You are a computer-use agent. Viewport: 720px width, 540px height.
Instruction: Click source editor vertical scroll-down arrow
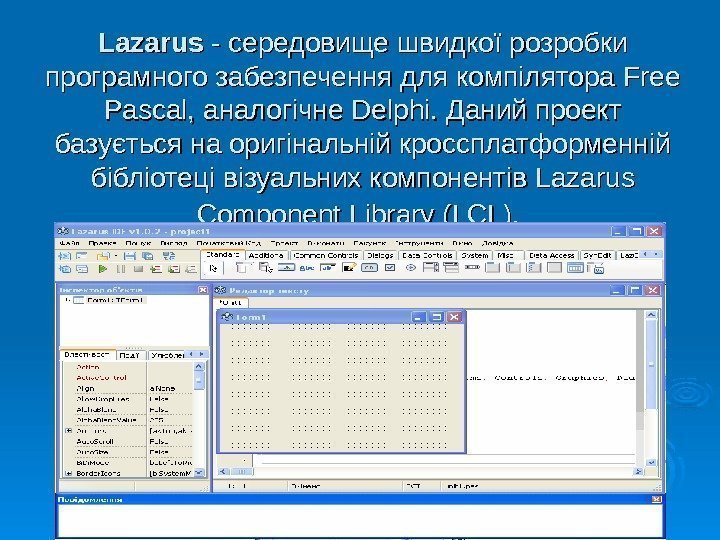tap(651, 462)
